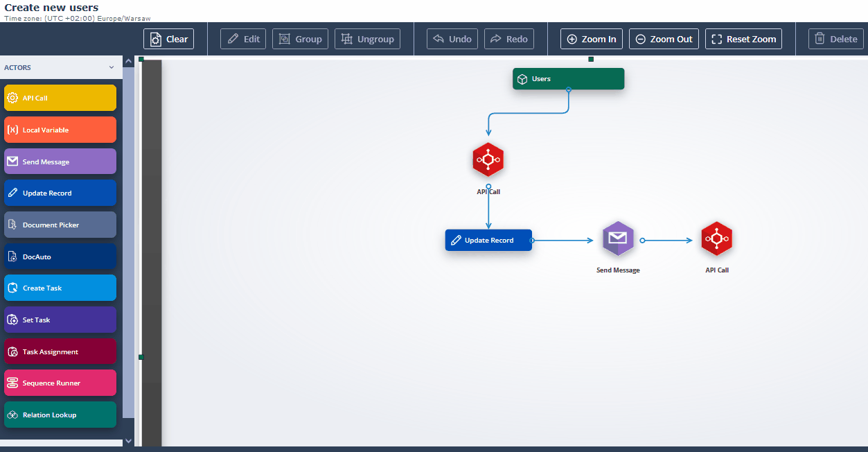Select the Update Record node on canvas
Screen dimensions: 868x452
pos(488,240)
